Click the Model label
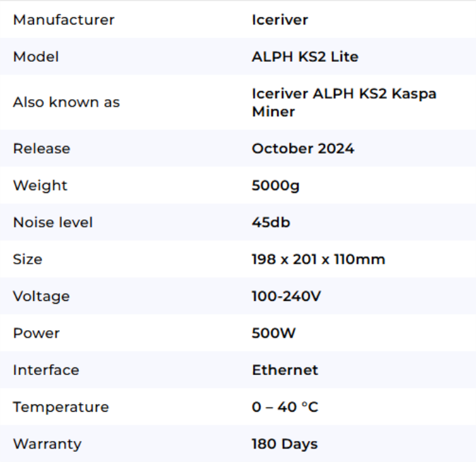 (x=36, y=56)
